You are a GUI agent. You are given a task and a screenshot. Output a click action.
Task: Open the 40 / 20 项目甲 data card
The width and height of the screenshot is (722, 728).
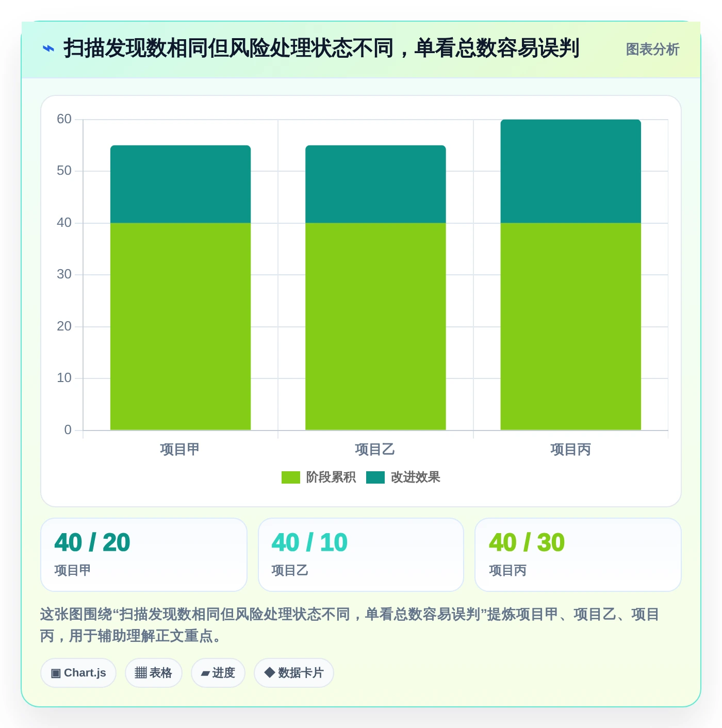tap(144, 555)
